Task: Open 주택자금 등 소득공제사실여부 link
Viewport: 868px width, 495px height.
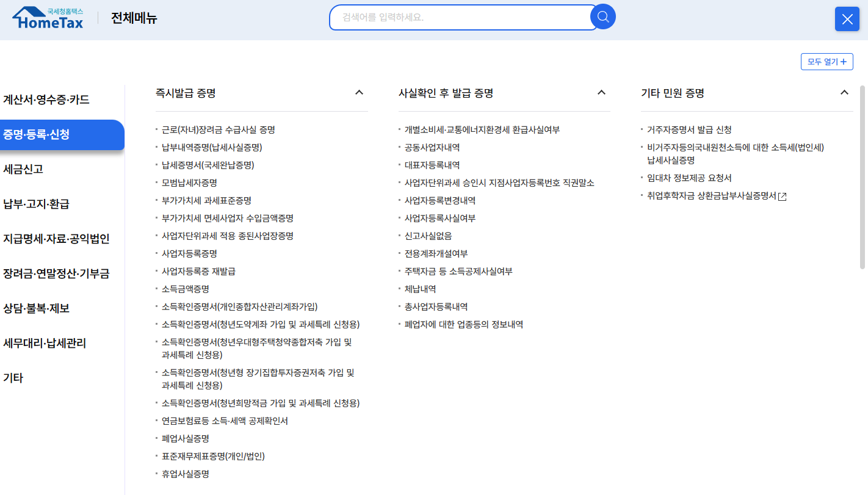Action: tap(458, 272)
